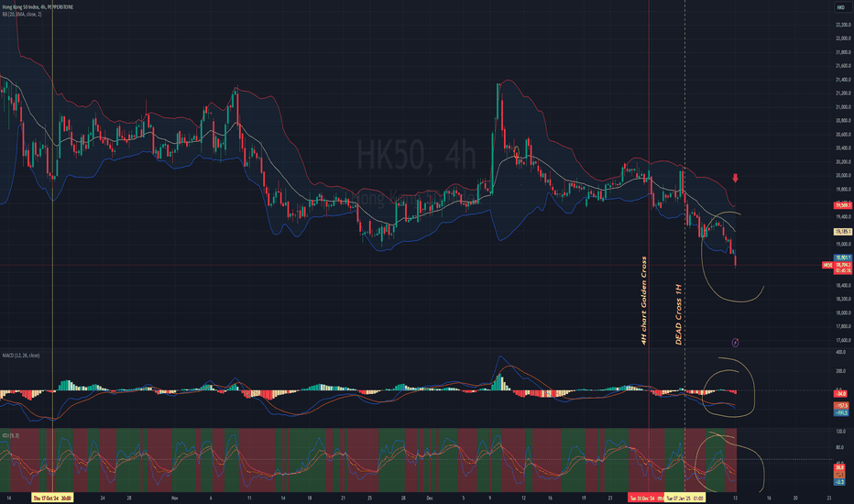The width and height of the screenshot is (854, 504).
Task: Click the 'DEAD Cross 1H' text annotation
Action: (x=679, y=314)
